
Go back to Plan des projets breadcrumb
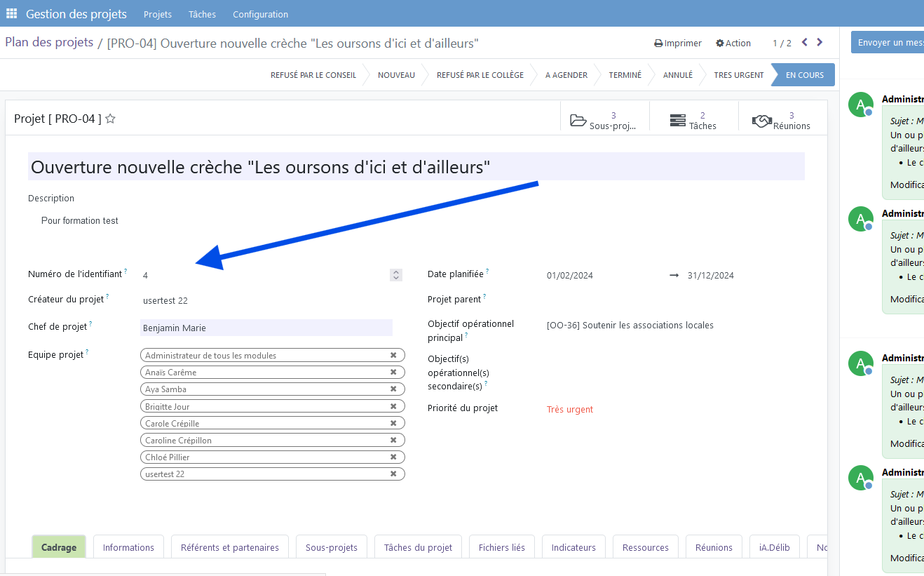tap(49, 42)
